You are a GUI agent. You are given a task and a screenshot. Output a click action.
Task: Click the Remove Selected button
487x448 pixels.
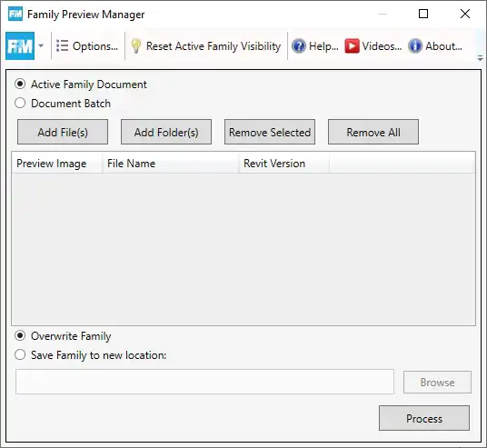tap(270, 132)
